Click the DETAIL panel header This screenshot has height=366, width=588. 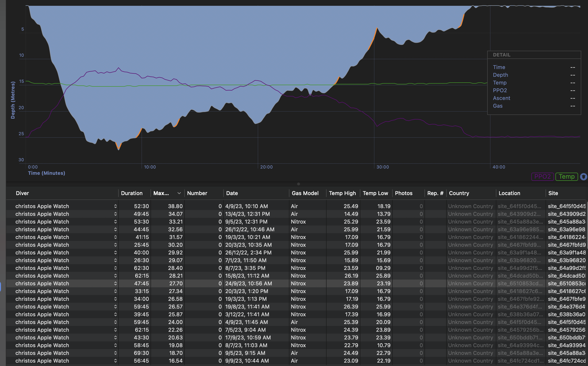pyautogui.click(x=502, y=55)
